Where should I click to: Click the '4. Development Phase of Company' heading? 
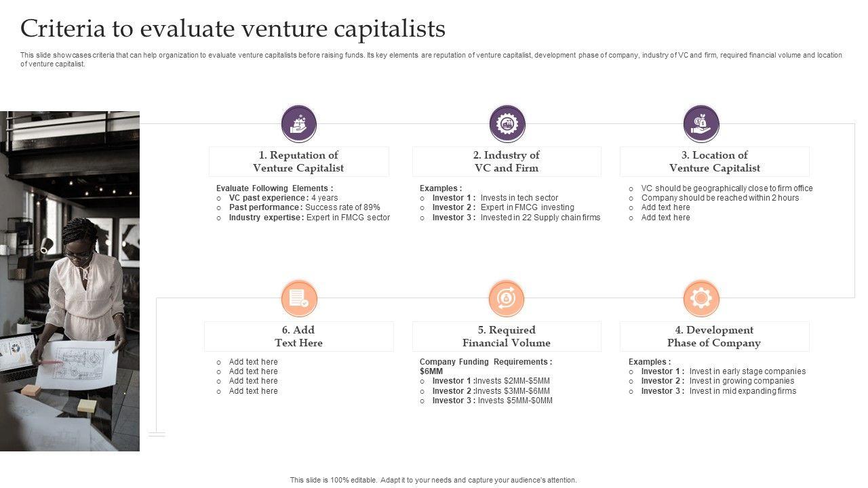pyautogui.click(x=715, y=336)
